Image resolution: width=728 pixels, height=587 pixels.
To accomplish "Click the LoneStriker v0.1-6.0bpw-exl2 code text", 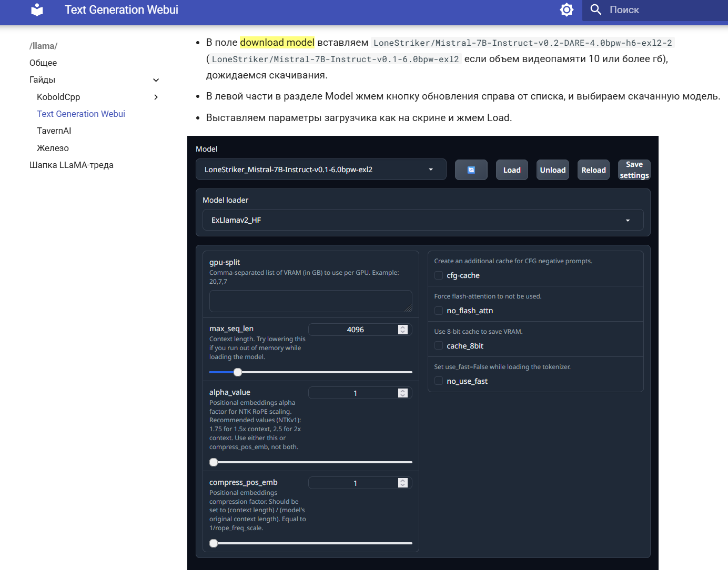I will pyautogui.click(x=336, y=59).
